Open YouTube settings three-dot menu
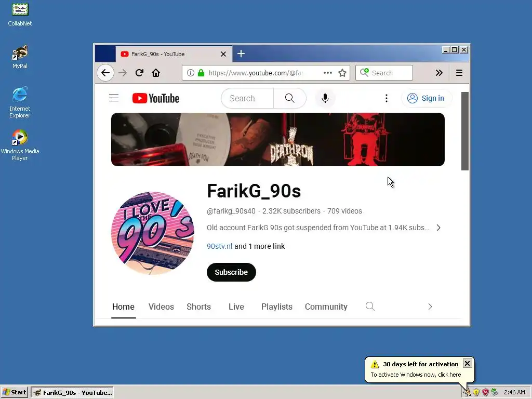This screenshot has height=399, width=532. [x=386, y=98]
